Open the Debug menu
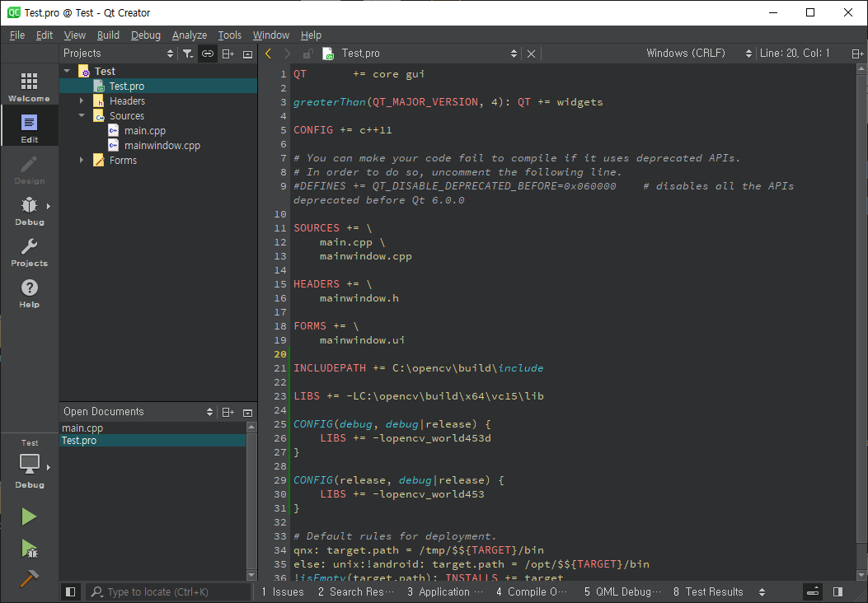Screen dimensions: 868x603 pos(146,35)
